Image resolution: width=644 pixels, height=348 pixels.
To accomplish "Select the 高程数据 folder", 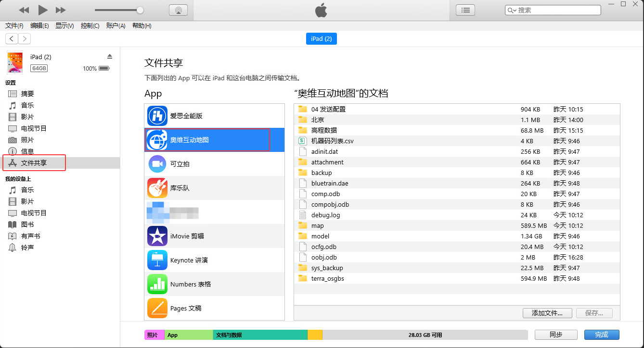I will point(457,130).
